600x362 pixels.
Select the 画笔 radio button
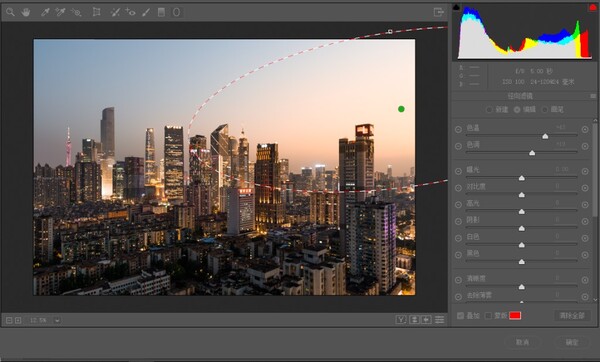(545, 110)
